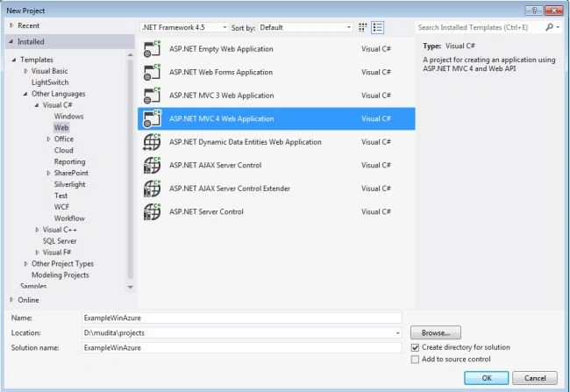Toggle Create directory for solution checkbox
The width and height of the screenshot is (570, 392).
pos(415,347)
